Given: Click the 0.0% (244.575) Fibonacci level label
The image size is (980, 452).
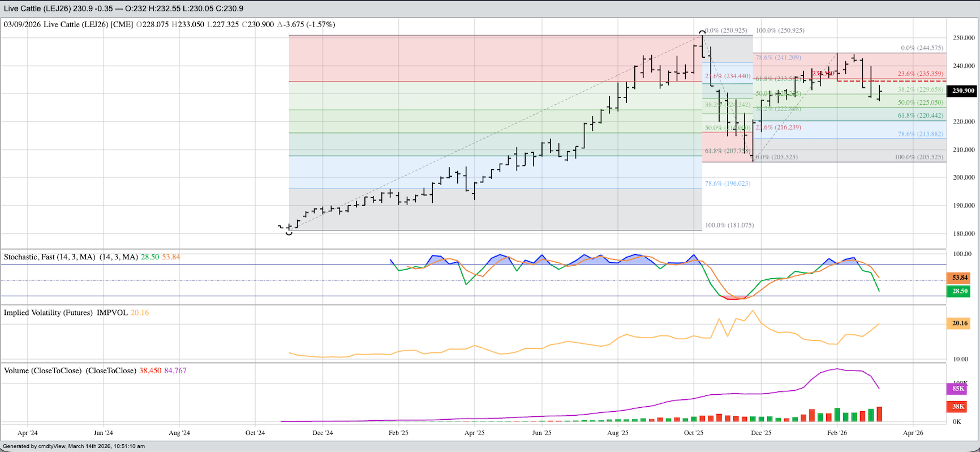Looking at the screenshot, I should [x=922, y=48].
